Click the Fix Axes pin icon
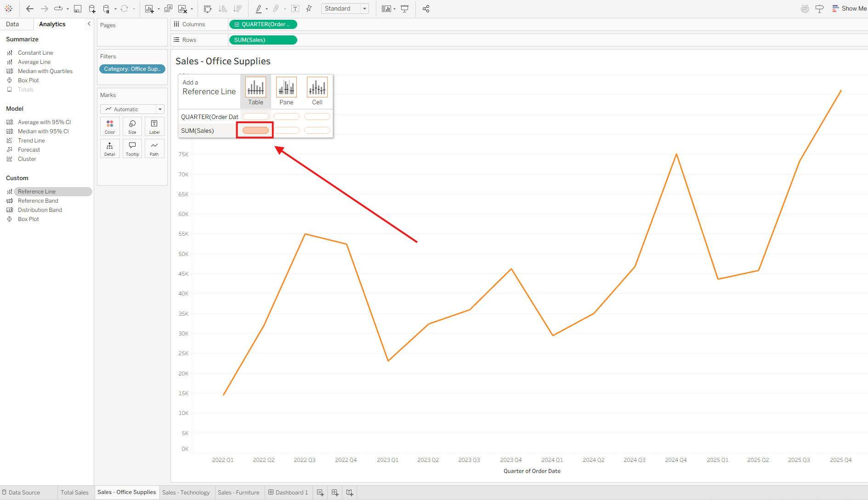Image resolution: width=868 pixels, height=500 pixels. [x=309, y=9]
